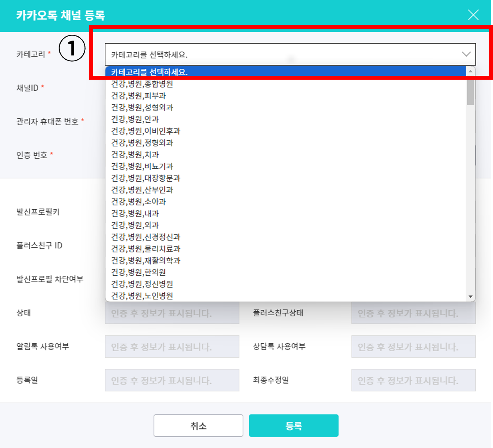493x448 pixels.
Task: Click the 취소 button
Action: [x=198, y=425]
